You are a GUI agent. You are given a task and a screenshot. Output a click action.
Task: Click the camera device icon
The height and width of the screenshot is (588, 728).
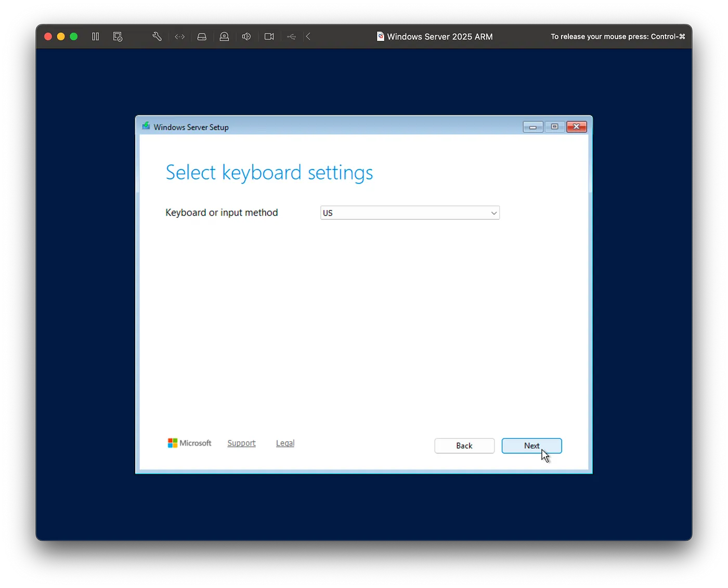pyautogui.click(x=269, y=36)
